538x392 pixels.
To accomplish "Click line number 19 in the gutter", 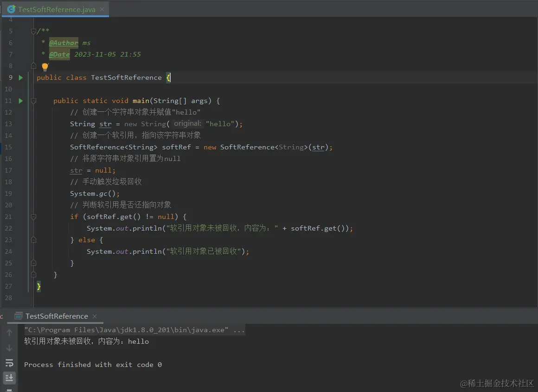I will point(8,193).
